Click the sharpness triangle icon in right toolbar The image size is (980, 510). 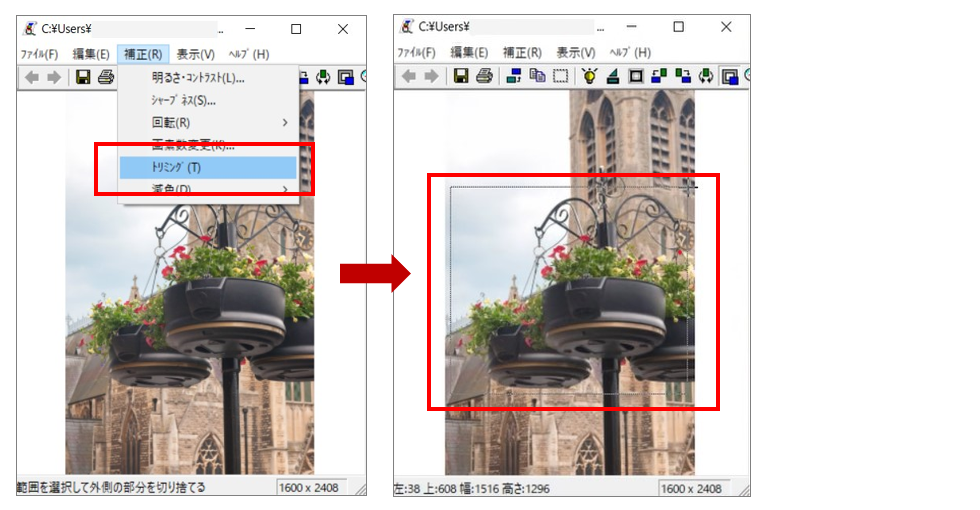click(x=612, y=76)
